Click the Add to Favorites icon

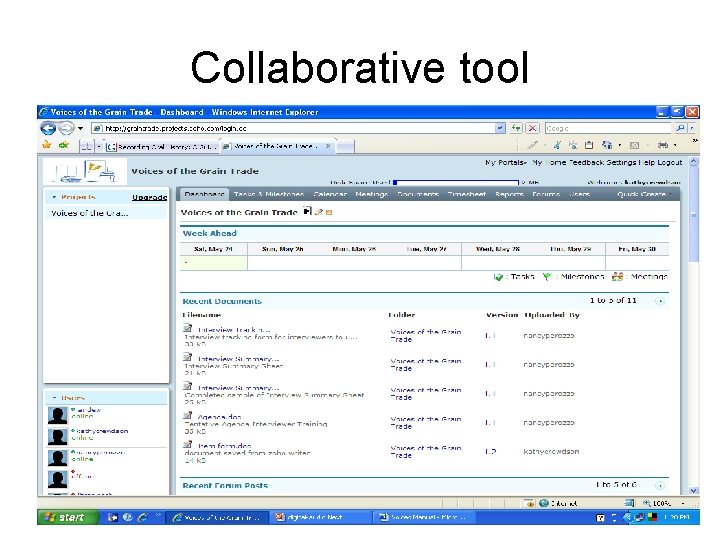(63, 145)
